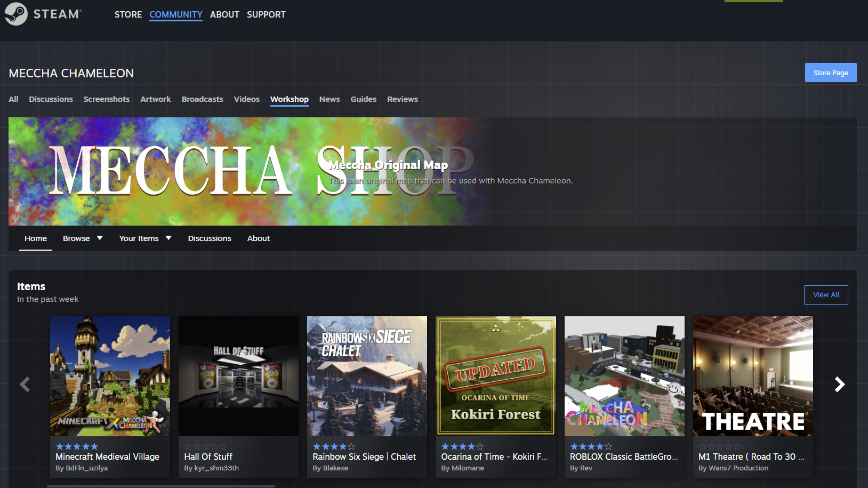Open the ABOUT page link

(x=224, y=14)
